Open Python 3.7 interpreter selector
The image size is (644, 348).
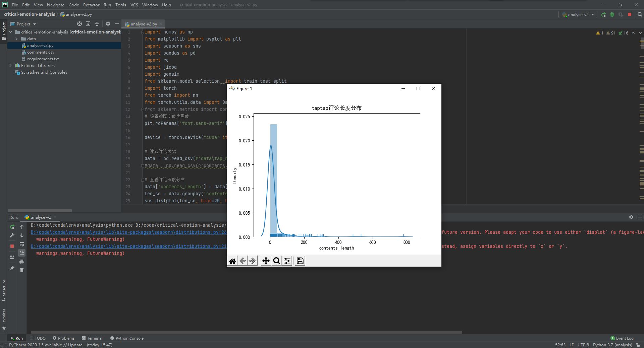[x=612, y=345]
